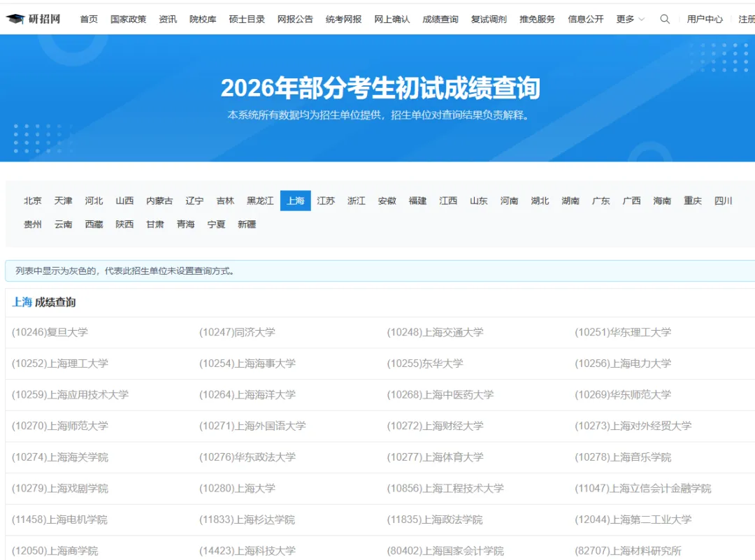Click (11833)上海杉达学院 entry
The height and width of the screenshot is (560, 755).
(x=247, y=520)
